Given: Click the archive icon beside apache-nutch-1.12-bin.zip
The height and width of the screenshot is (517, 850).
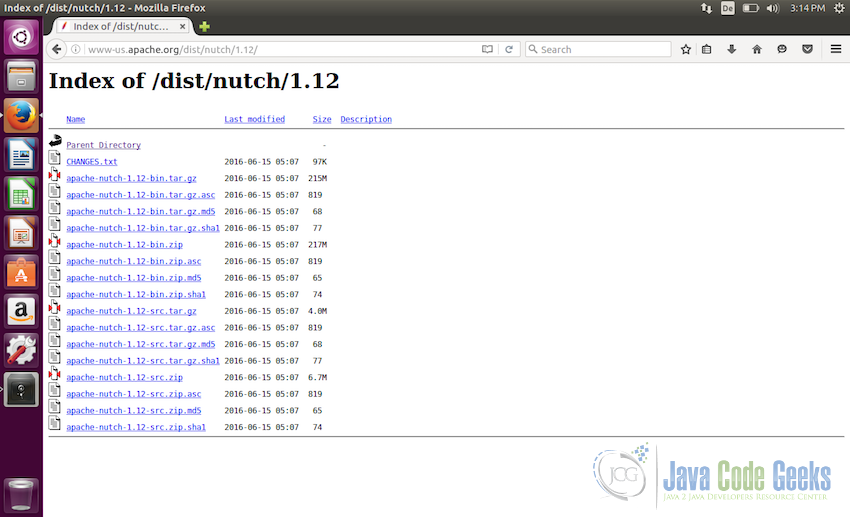Looking at the screenshot, I should pos(54,241).
